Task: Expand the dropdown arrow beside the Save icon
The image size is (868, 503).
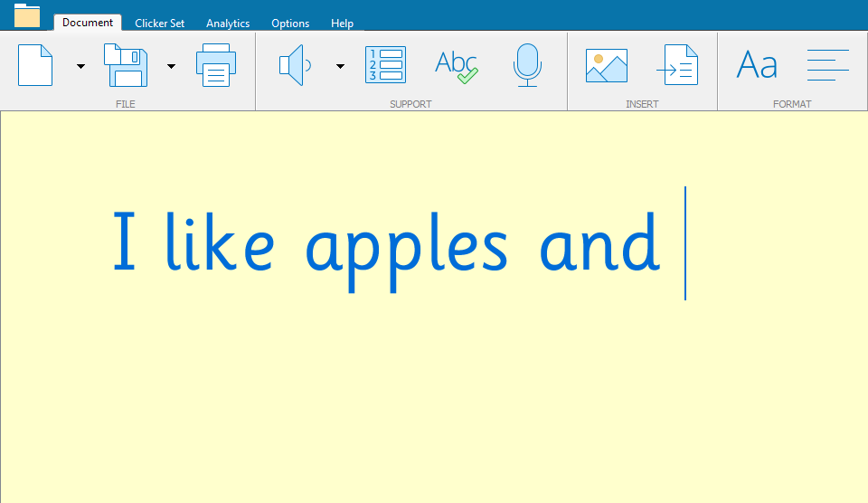Action: 171,66
